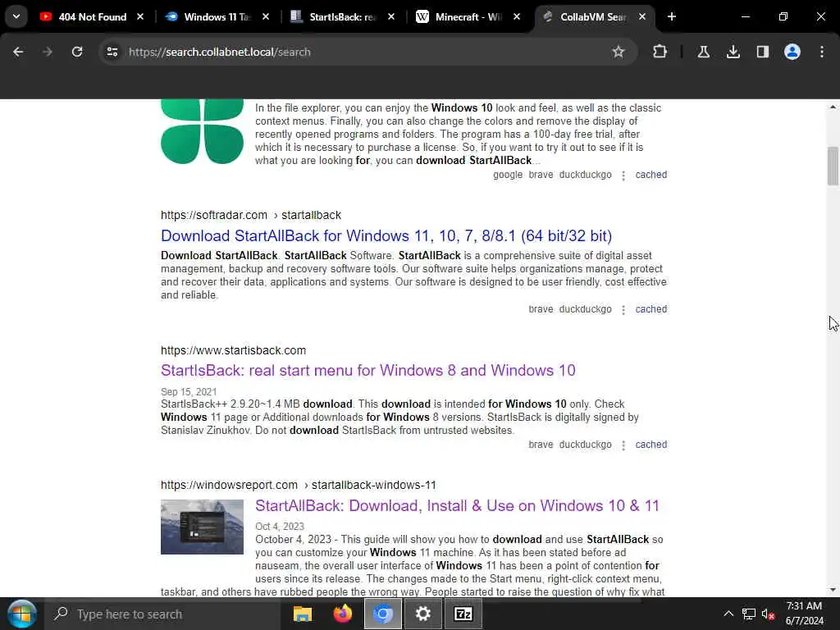Open a new browser tab
Image resolution: width=840 pixels, height=630 pixels.
point(672,16)
